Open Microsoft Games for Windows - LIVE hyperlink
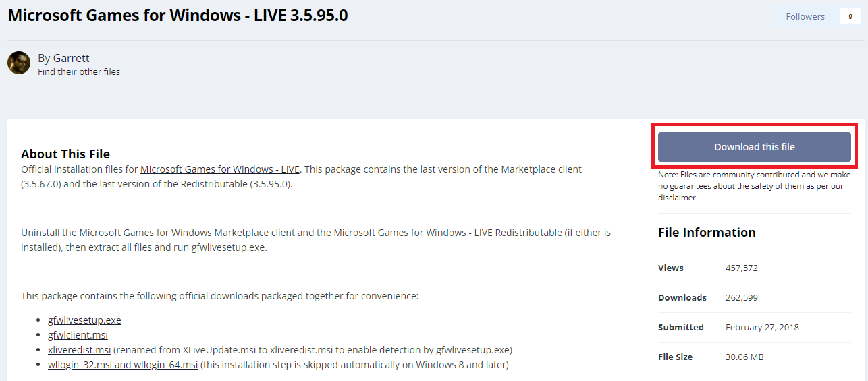The height and width of the screenshot is (381, 868). (x=220, y=169)
